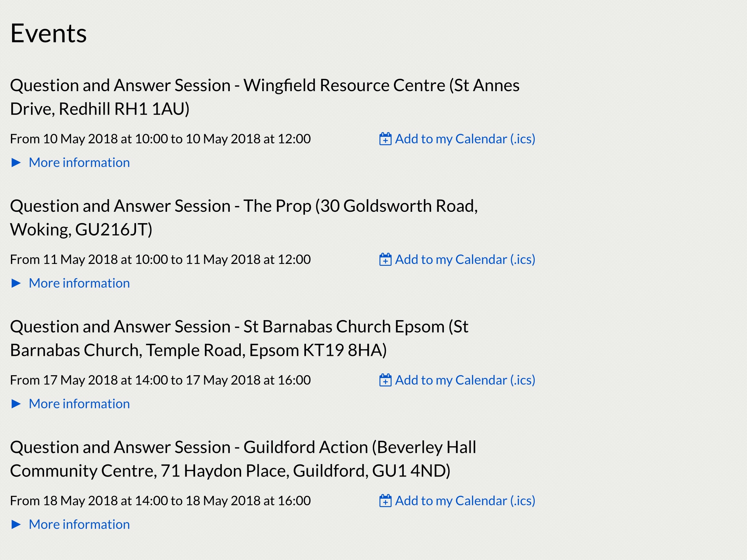Click calendar icon for The Prop Woking event

coord(385,260)
